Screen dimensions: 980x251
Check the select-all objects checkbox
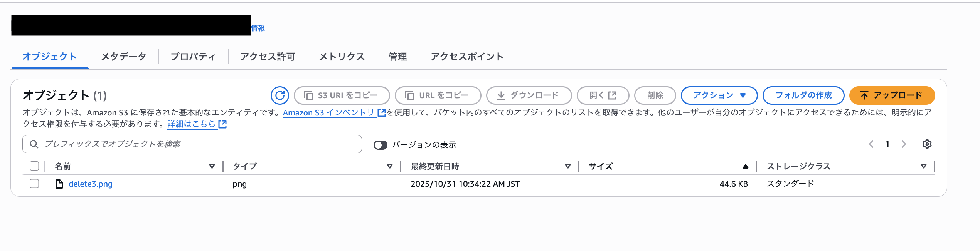click(34, 166)
